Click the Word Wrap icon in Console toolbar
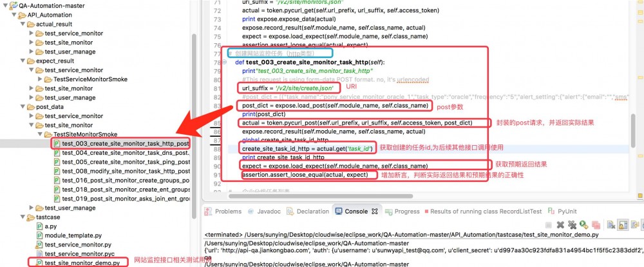The width and height of the screenshot is (644, 267). (x=635, y=224)
